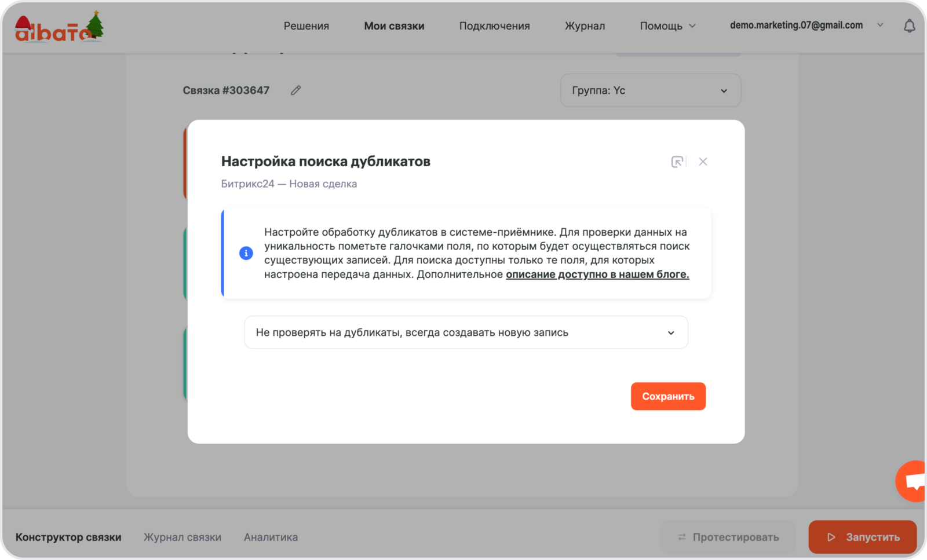Open the orange chat support widget
Image resolution: width=927 pixels, height=560 pixels.
pos(914,481)
